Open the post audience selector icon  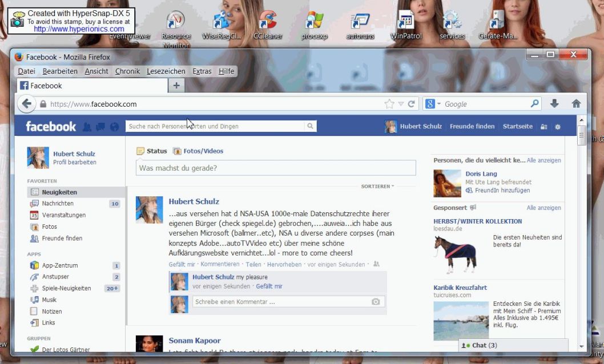[x=376, y=264]
